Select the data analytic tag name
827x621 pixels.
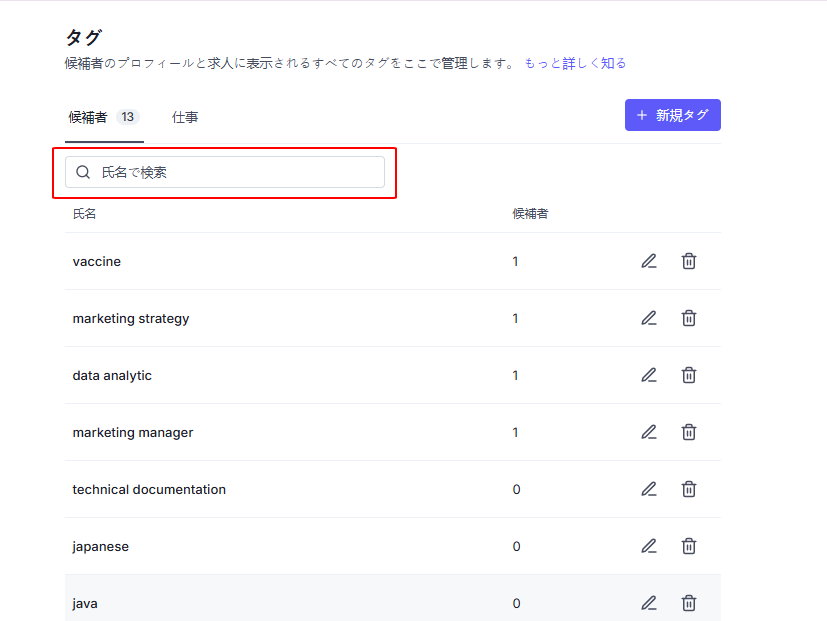click(112, 376)
